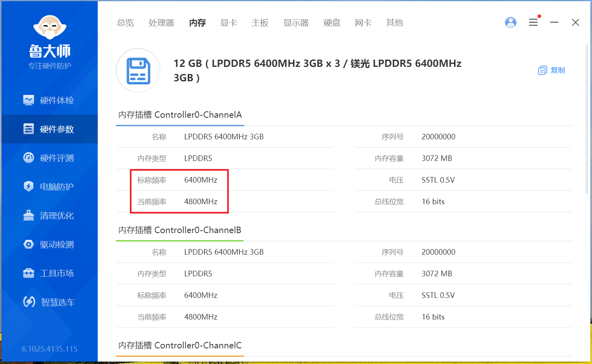
Task: Switch to the 显示器 tab
Action: [x=296, y=23]
